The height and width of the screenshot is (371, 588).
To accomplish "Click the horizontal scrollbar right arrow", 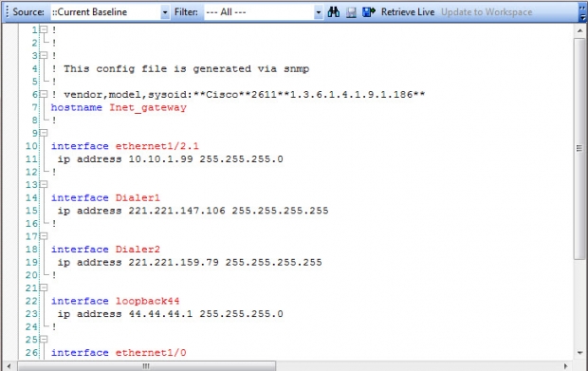I will click(566, 365).
